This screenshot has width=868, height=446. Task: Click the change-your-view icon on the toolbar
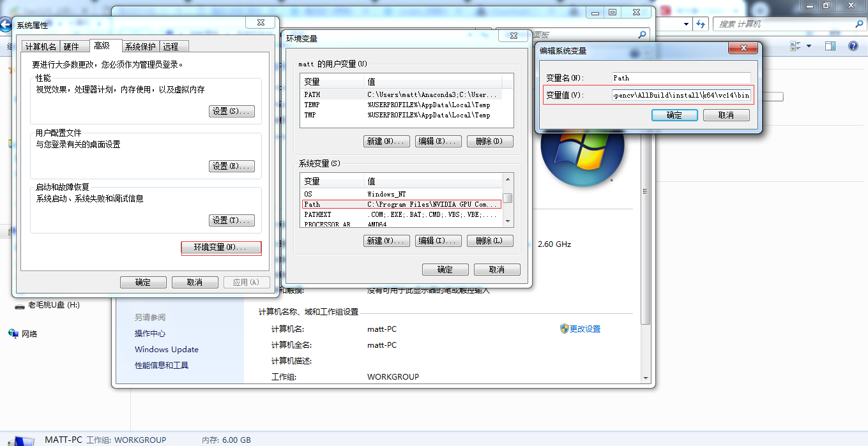(794, 45)
